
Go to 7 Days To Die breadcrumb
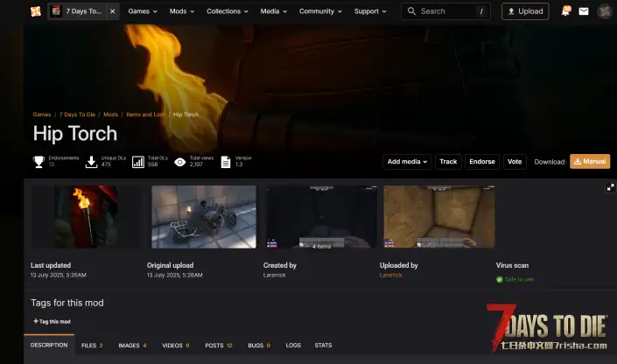coord(77,115)
